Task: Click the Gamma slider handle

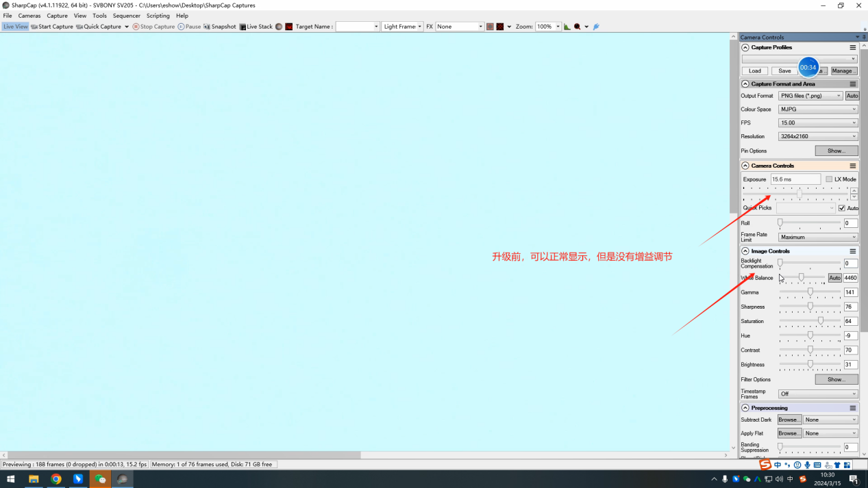Action: pyautogui.click(x=810, y=292)
